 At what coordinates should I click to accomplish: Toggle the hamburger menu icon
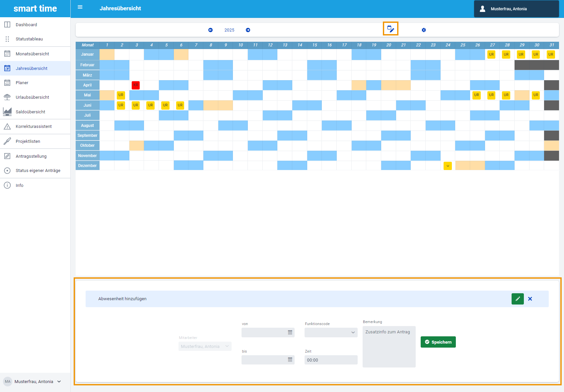tap(80, 7)
